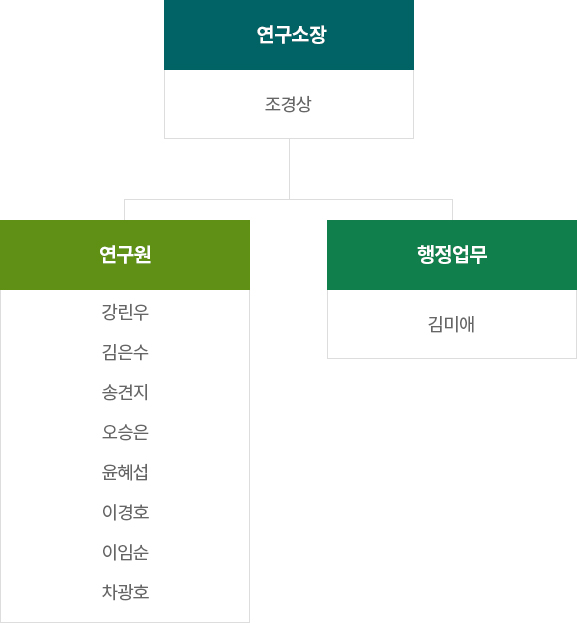Select researcher 차광호
This screenshot has height=623, width=577.
pos(125,592)
